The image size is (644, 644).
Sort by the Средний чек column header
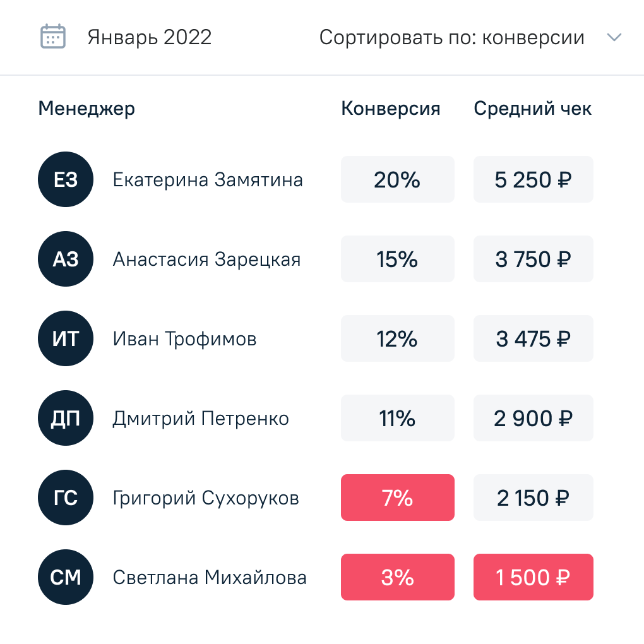coord(533,109)
